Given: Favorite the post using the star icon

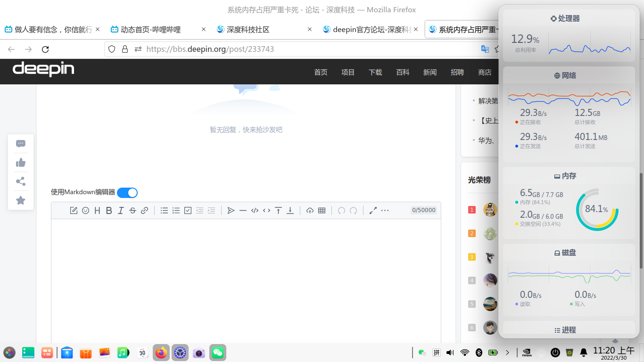Looking at the screenshot, I should tap(21, 200).
